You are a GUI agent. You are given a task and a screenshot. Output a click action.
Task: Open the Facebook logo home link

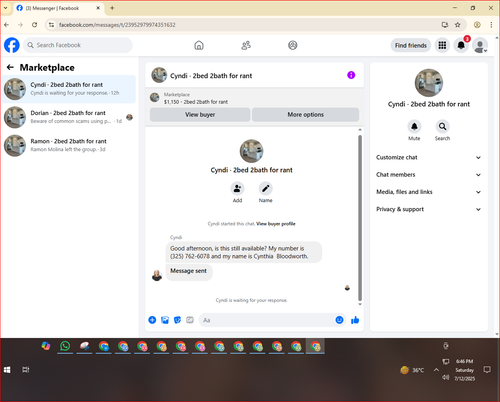12,45
